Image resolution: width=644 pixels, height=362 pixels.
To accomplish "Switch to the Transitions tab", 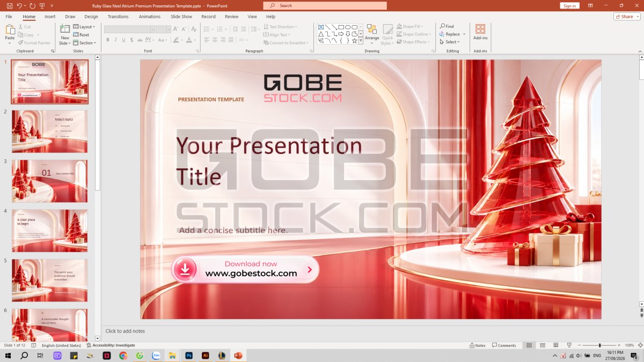I will click(118, 17).
